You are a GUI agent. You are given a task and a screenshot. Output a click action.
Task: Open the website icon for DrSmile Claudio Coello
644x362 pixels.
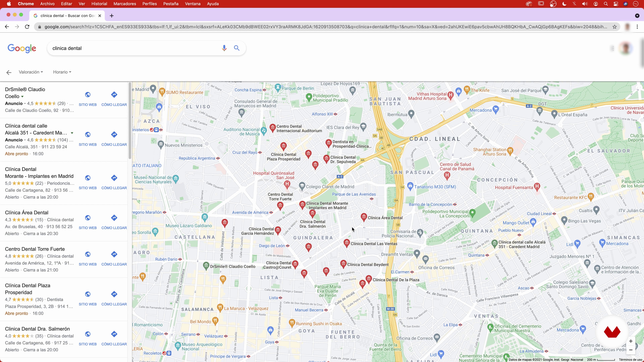point(88,95)
